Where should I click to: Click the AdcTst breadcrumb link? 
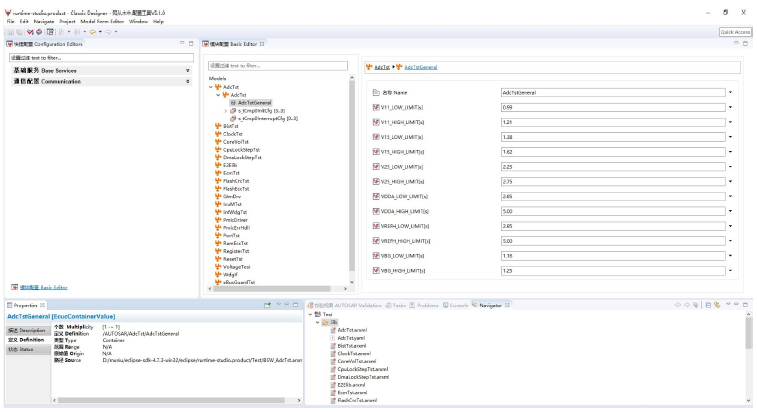(x=382, y=67)
